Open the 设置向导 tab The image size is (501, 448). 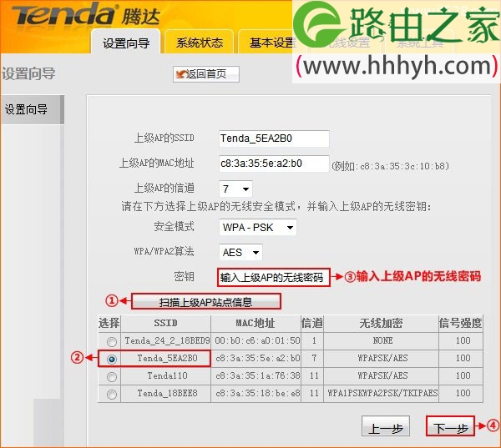click(125, 43)
